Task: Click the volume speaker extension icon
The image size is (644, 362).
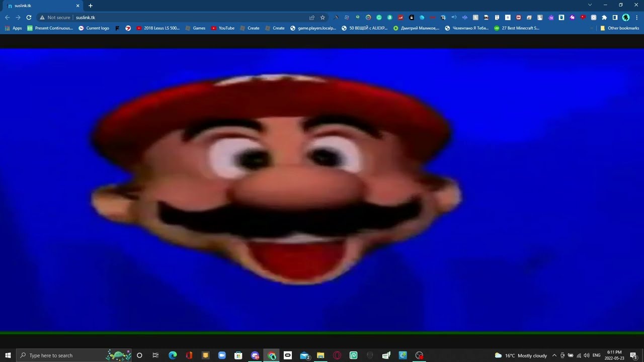Action: (454, 17)
